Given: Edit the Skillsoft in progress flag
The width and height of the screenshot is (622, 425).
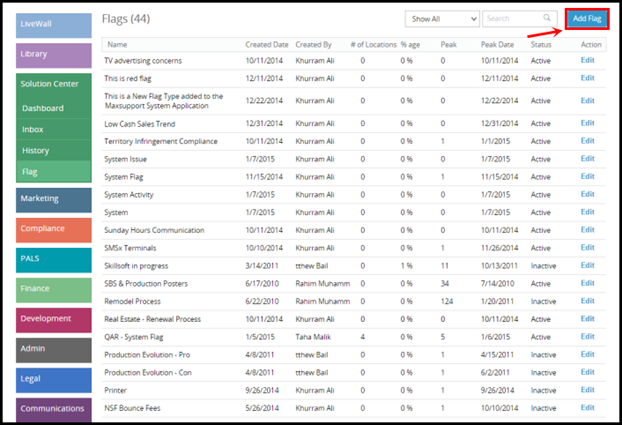Looking at the screenshot, I should click(x=587, y=265).
